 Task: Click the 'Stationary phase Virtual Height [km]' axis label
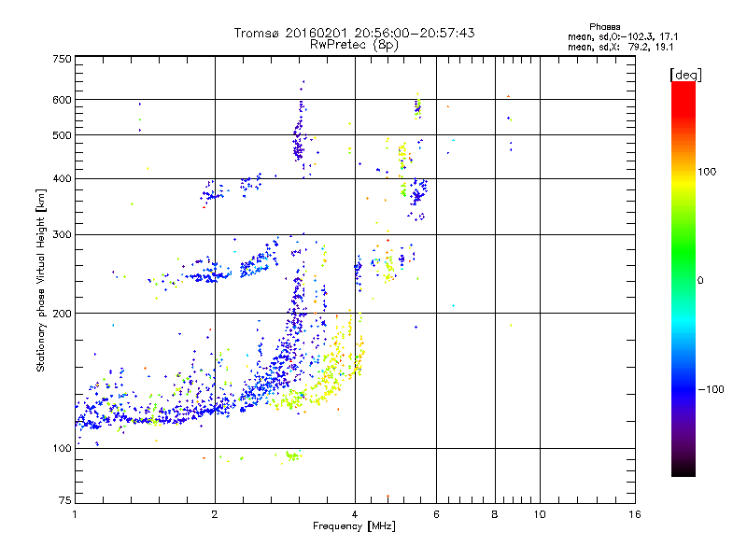tap(41, 281)
